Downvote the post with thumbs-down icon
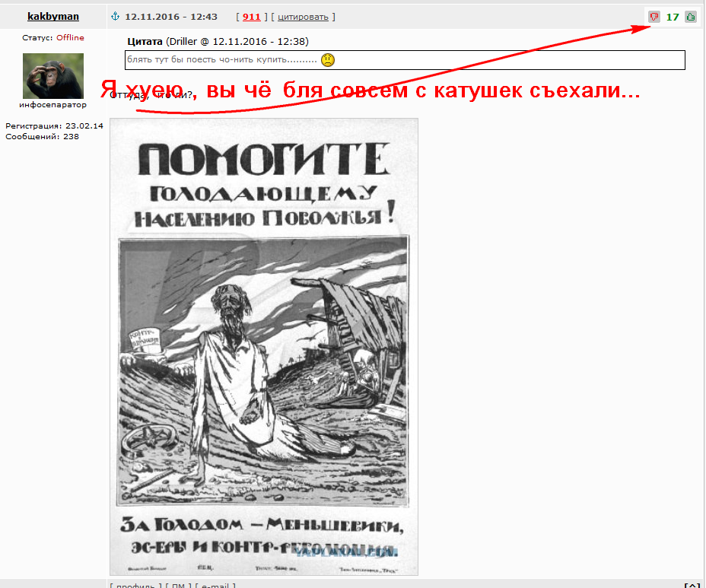Viewport: 706px width, 588px height. point(654,17)
